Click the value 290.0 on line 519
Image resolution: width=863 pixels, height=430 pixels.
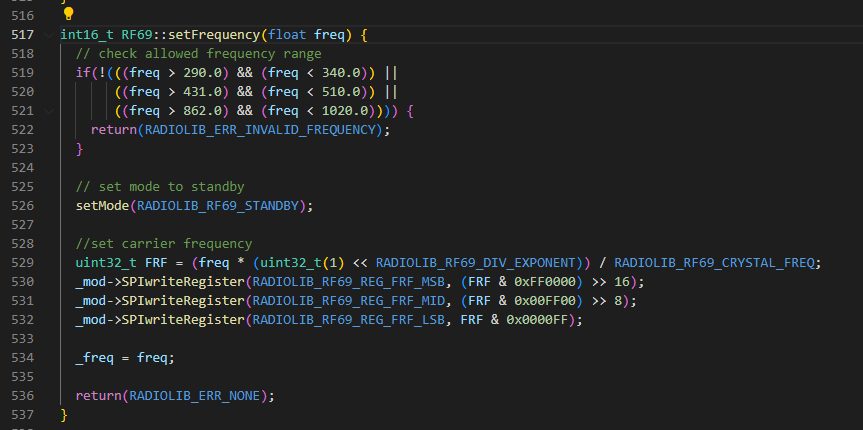(x=203, y=73)
